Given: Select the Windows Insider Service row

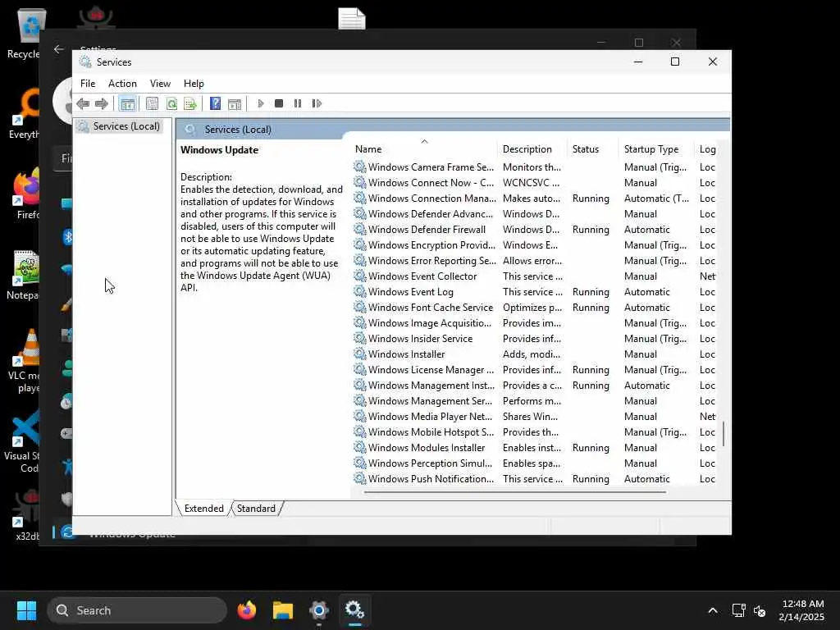Looking at the screenshot, I should point(536,339).
